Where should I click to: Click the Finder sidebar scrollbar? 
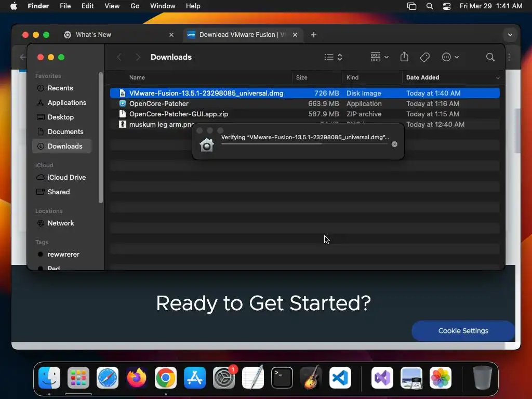(x=101, y=137)
